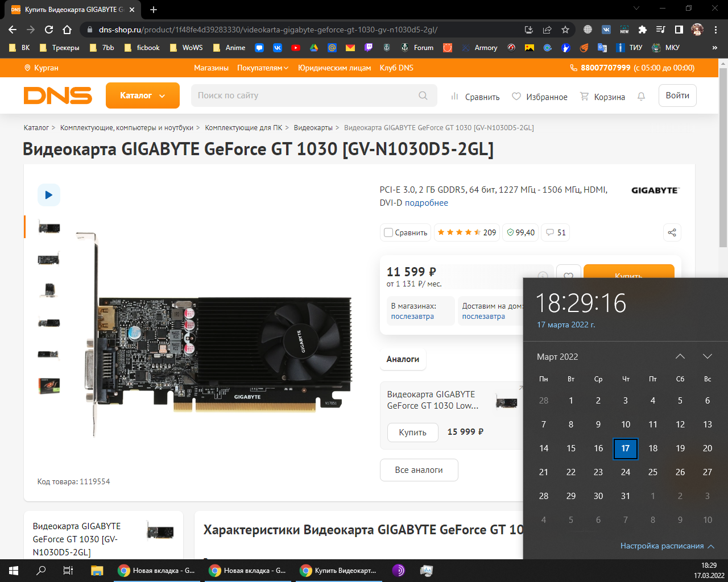Click Все аналоги button
Viewport: 728px width, 582px height.
(x=419, y=470)
